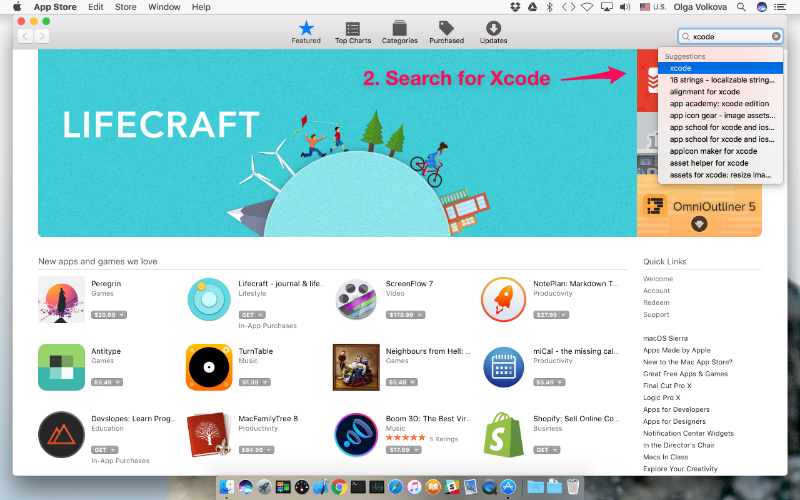Open the Antitype app icon
The image size is (800, 500).
61,367
